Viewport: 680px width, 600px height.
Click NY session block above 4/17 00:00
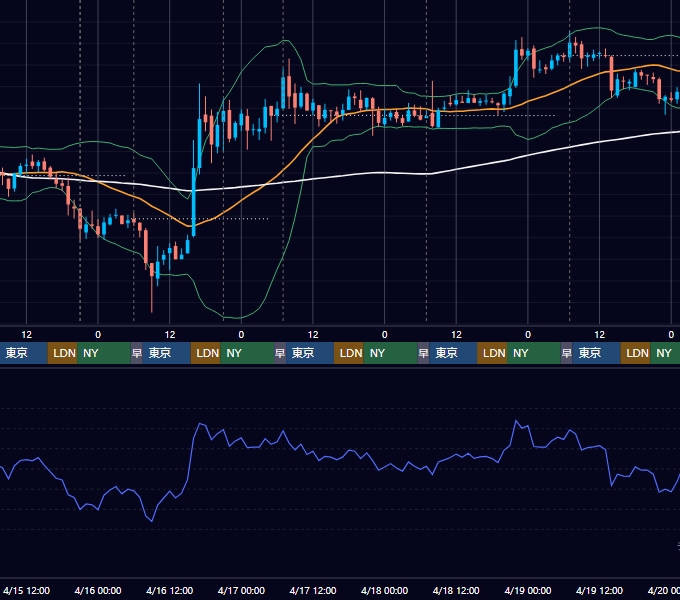pos(247,353)
